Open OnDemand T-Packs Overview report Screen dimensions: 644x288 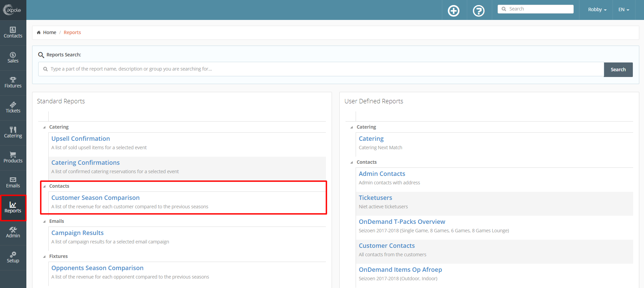click(x=402, y=221)
